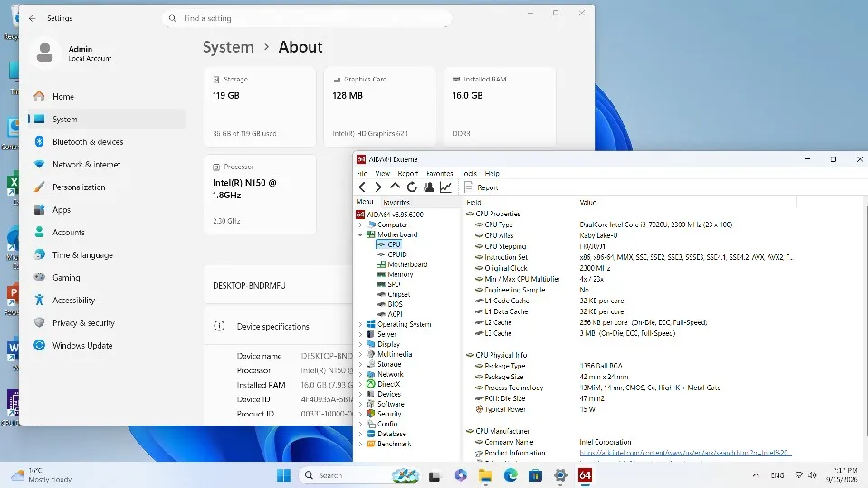
Task: Open the Graphics Card 128 MB card
Action: [x=380, y=106]
